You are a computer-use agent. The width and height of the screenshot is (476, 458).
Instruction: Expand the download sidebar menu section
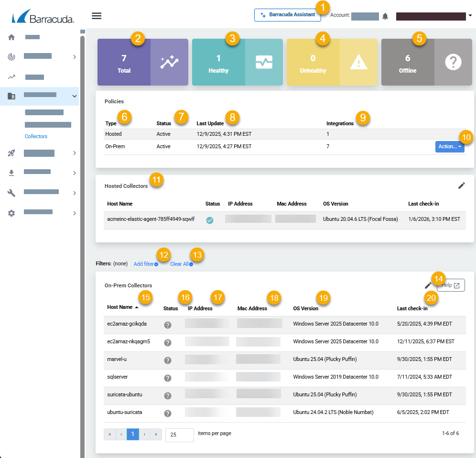click(74, 173)
